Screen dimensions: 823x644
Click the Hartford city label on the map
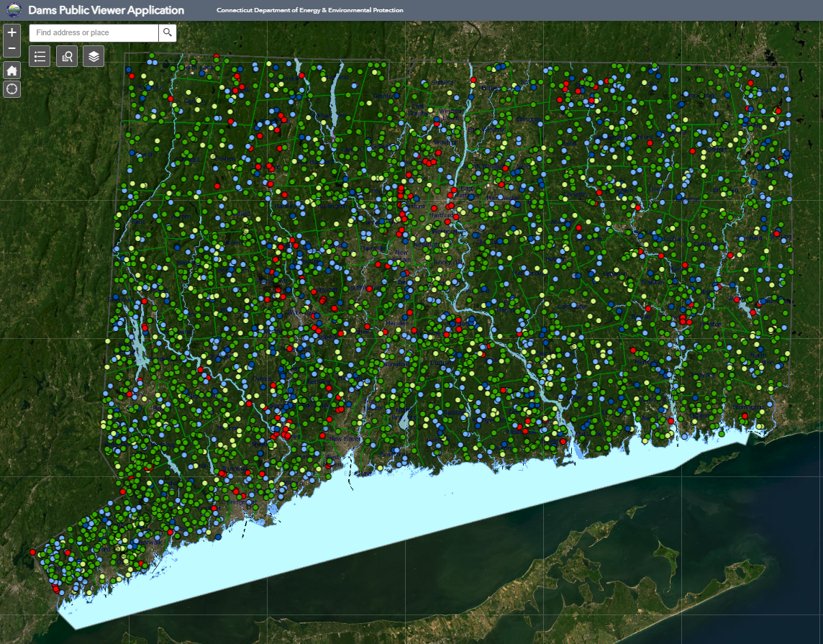441,215
